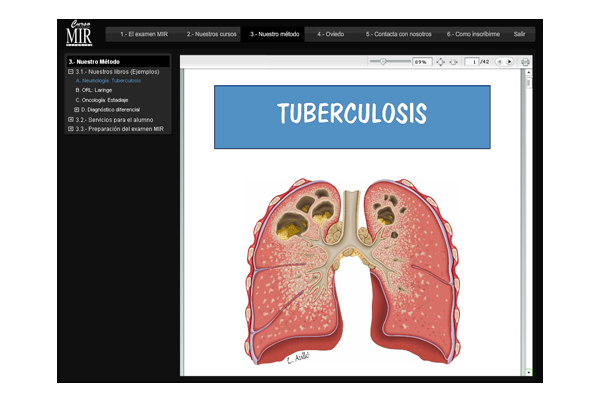Click the fit-to-width icon in viewer toolbar
600x400 pixels.
[453, 62]
